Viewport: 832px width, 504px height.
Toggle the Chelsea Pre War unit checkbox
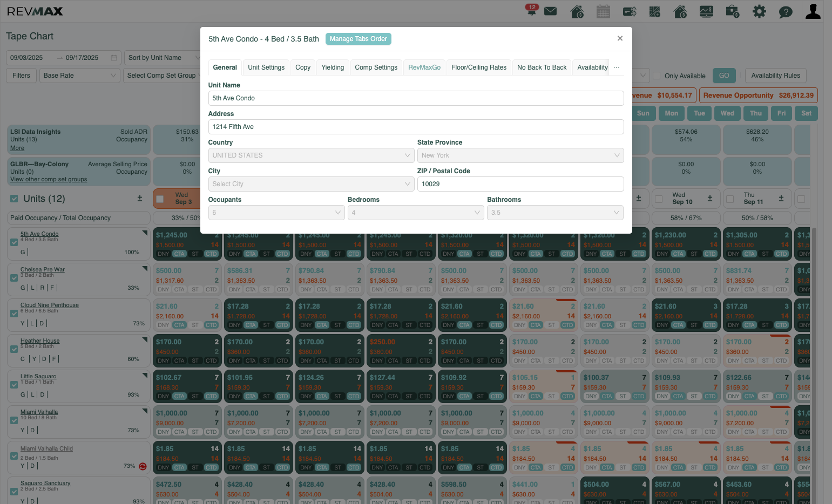tap(14, 278)
